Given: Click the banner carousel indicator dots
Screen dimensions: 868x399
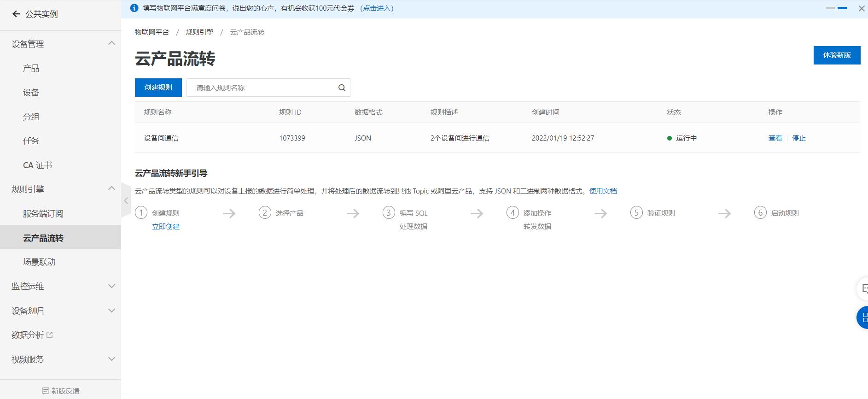Looking at the screenshot, I should [836, 8].
